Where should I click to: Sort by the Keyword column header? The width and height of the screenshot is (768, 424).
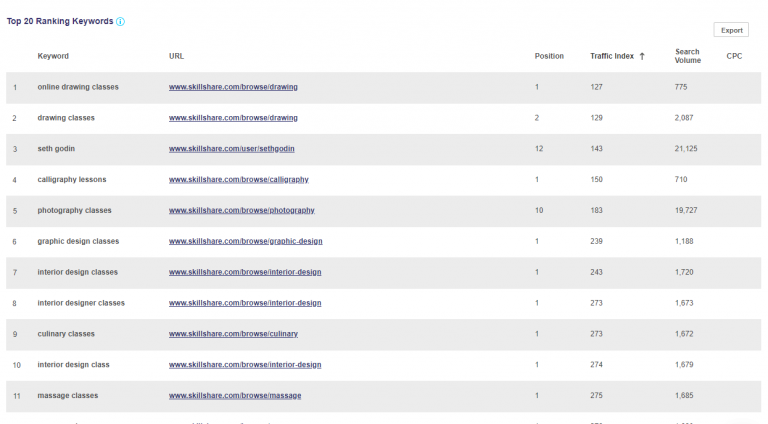click(x=53, y=56)
